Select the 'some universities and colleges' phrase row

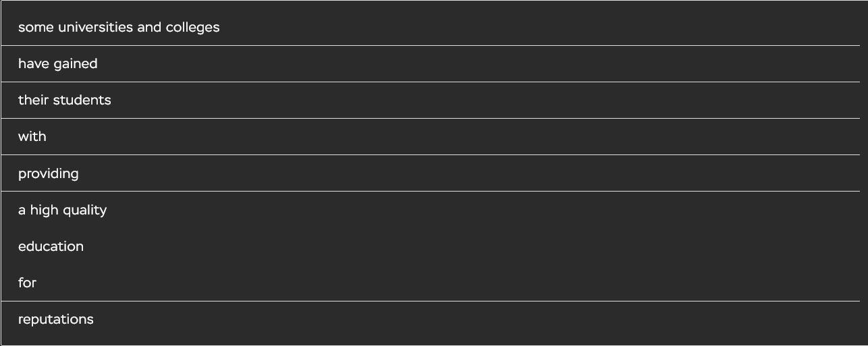pyautogui.click(x=431, y=27)
